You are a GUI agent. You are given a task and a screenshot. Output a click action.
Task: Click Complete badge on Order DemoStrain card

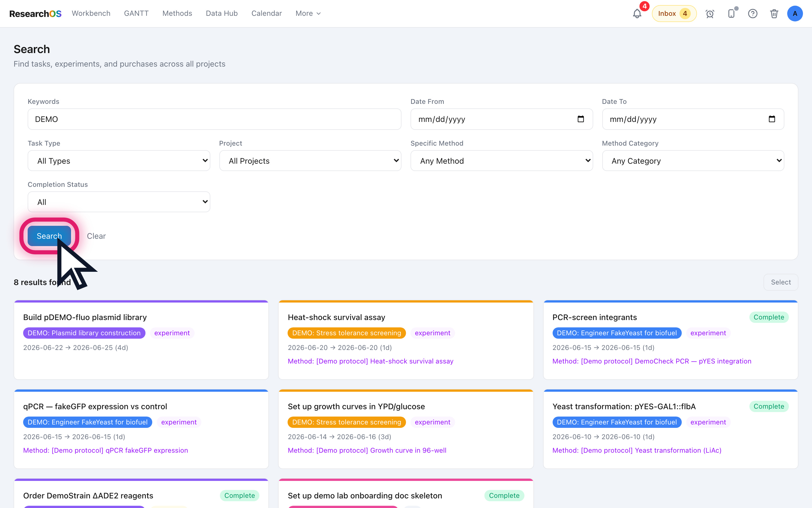240,496
